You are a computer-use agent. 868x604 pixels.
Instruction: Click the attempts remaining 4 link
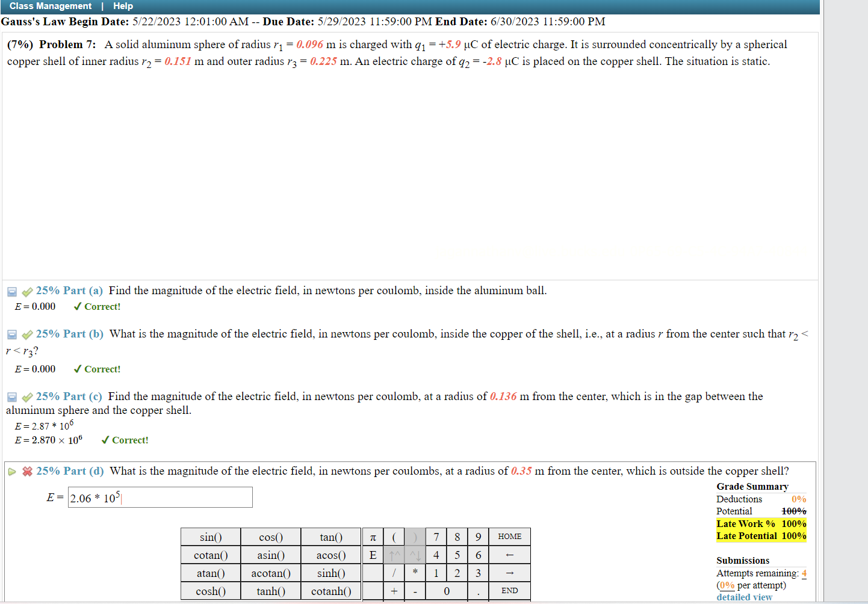pos(804,573)
